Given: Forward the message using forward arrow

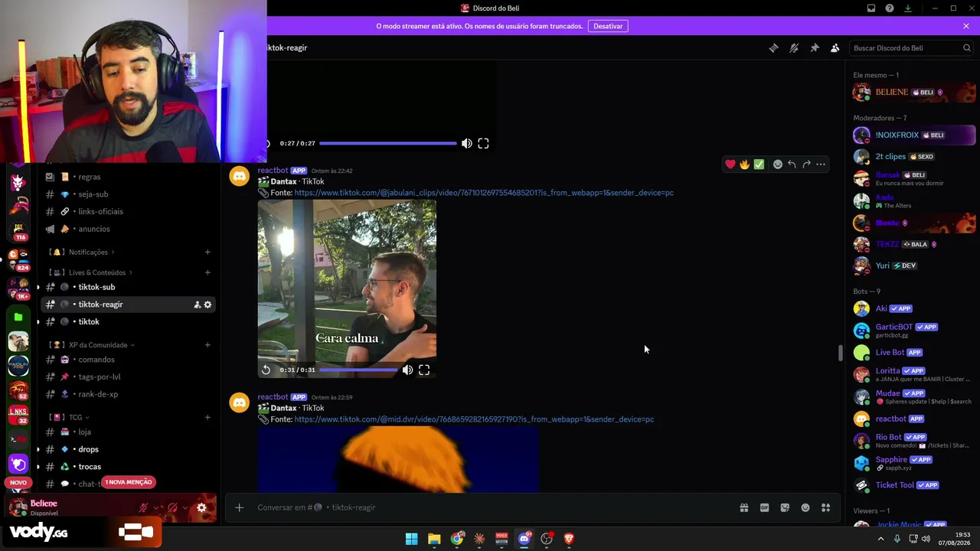Looking at the screenshot, I should pyautogui.click(x=806, y=165).
